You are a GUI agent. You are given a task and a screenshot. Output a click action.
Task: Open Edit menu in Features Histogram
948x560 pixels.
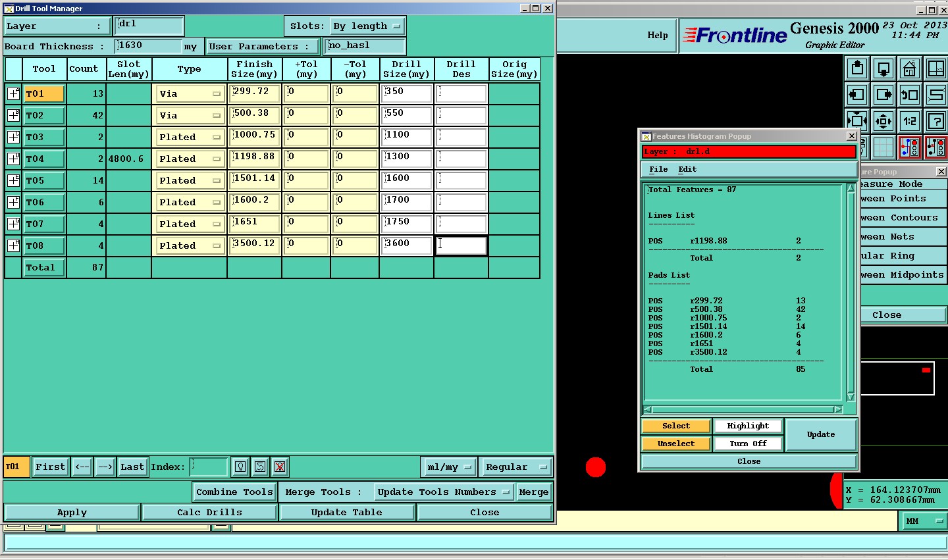click(x=687, y=169)
